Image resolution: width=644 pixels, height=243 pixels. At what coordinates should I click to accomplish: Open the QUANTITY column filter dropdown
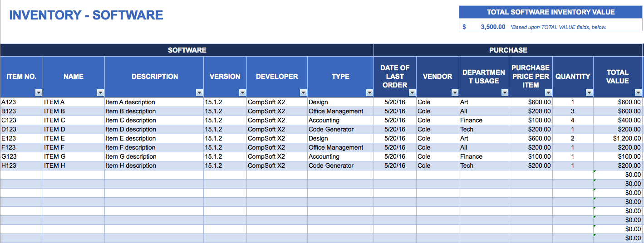[x=589, y=93]
